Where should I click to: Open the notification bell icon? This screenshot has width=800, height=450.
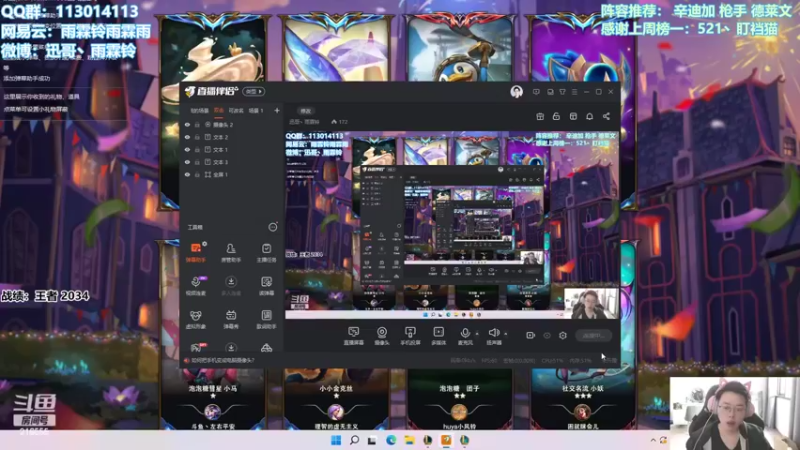[589, 116]
